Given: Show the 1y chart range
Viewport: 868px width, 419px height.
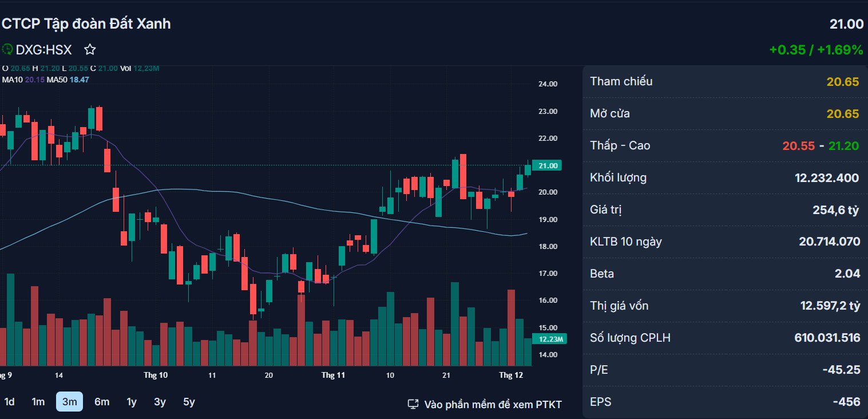Looking at the screenshot, I should pyautogui.click(x=132, y=402).
